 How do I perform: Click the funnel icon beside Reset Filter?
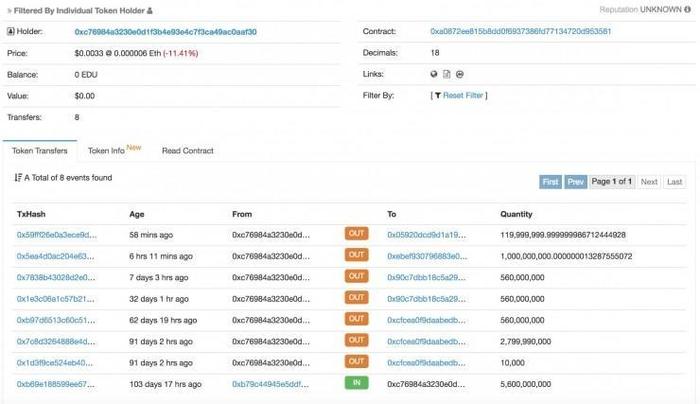point(438,96)
